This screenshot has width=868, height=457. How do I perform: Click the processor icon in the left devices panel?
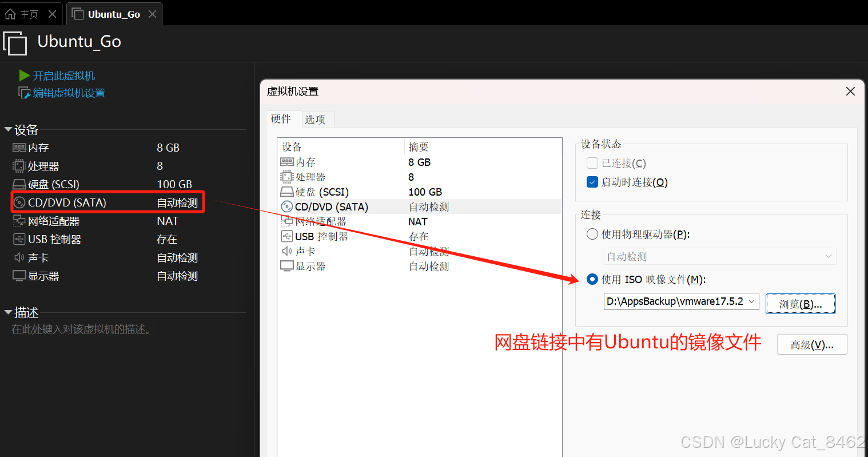(19, 166)
